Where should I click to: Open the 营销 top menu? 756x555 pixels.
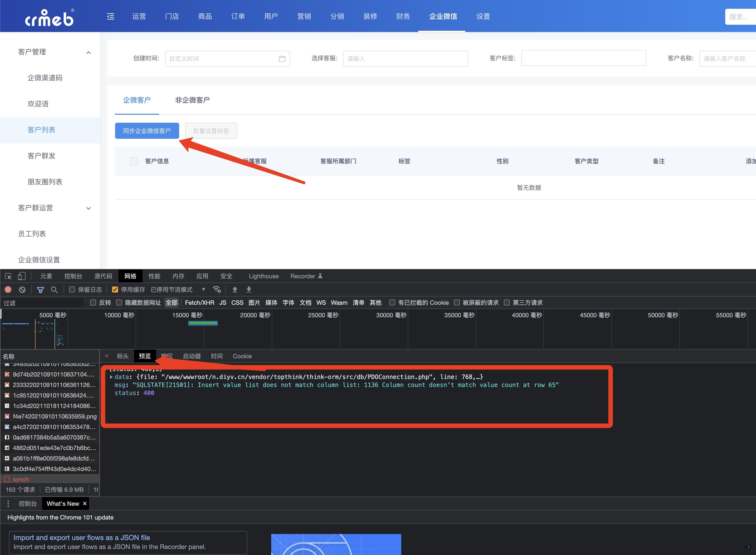coord(304,16)
